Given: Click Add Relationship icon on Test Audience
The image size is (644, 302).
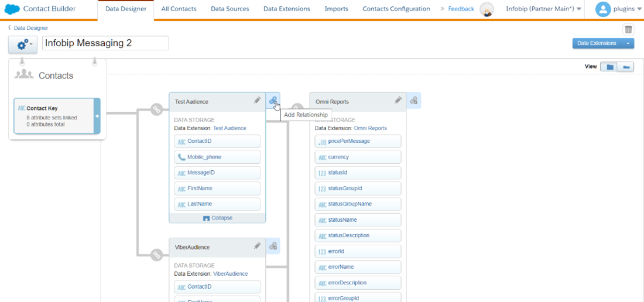Looking at the screenshot, I should (273, 100).
